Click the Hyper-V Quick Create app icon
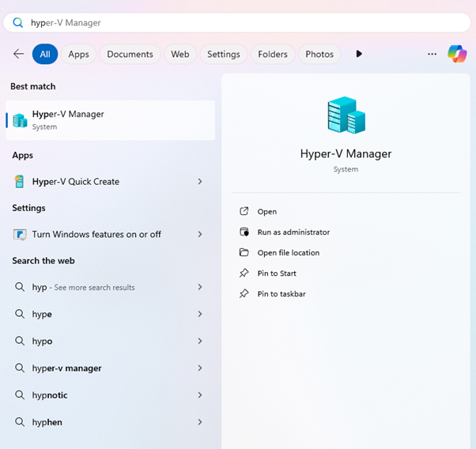This screenshot has height=449, width=476. point(20,182)
